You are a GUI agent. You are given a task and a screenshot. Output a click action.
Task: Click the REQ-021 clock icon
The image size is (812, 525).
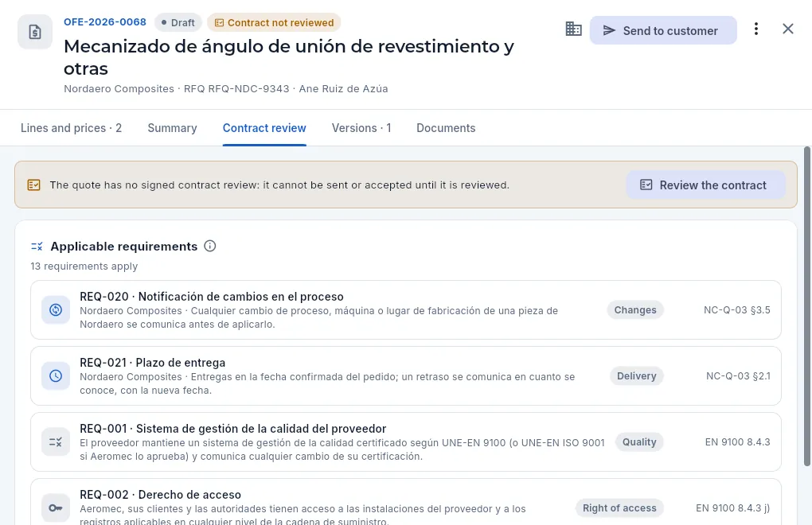pyautogui.click(x=56, y=376)
